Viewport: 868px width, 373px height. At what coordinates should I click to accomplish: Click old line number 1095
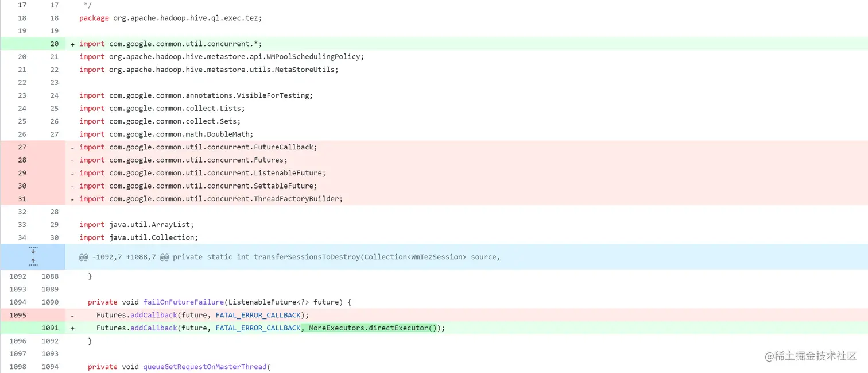(18, 315)
